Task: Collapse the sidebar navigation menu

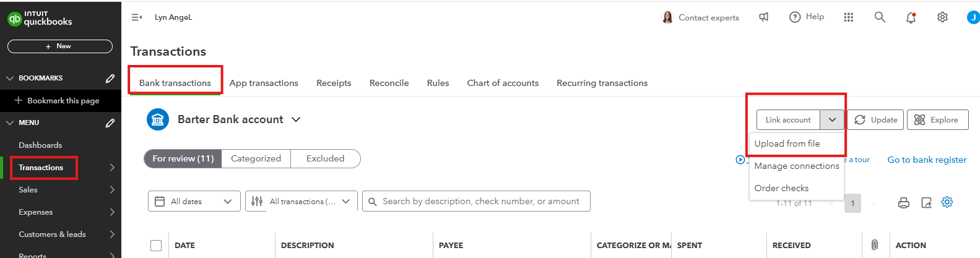Action: (137, 17)
